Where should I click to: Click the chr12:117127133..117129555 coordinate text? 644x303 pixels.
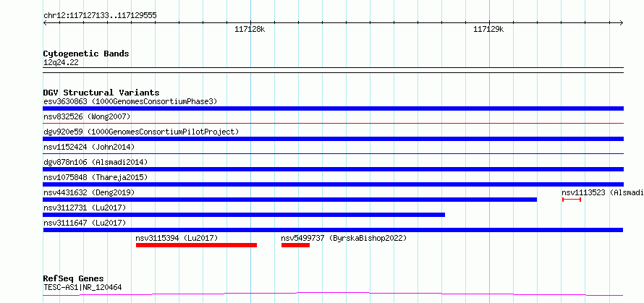[100, 16]
